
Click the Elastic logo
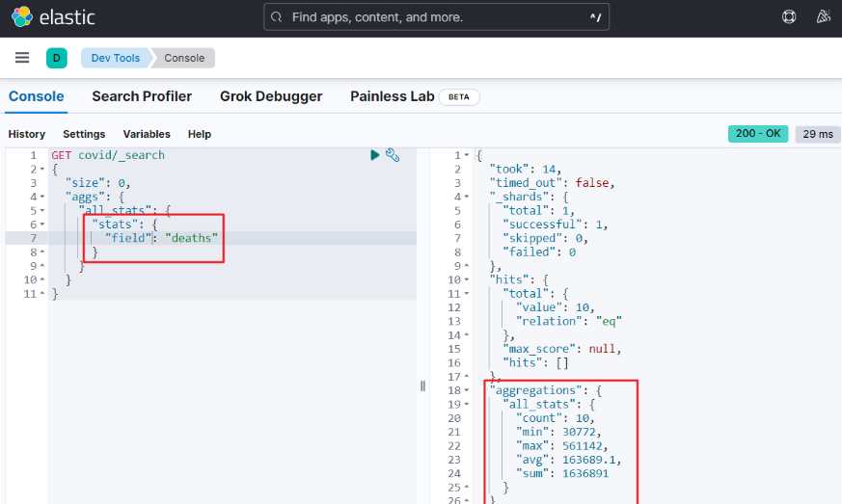[x=53, y=17]
